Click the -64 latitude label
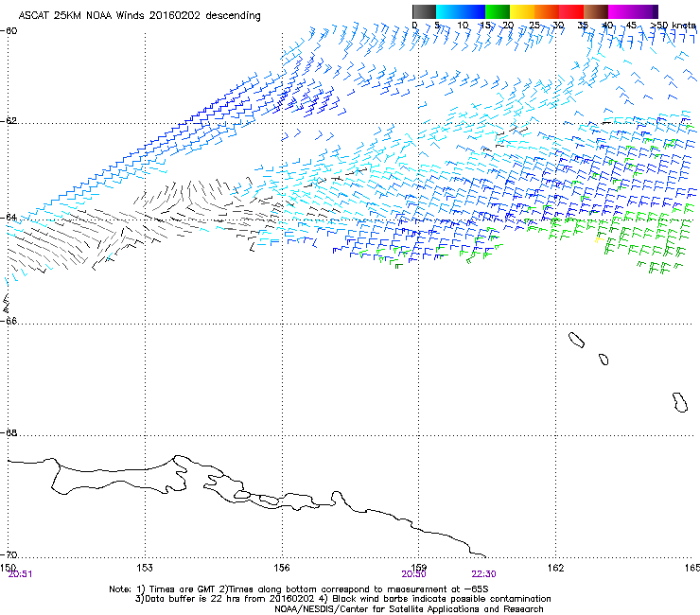The image size is (700, 615). pyautogui.click(x=9, y=218)
